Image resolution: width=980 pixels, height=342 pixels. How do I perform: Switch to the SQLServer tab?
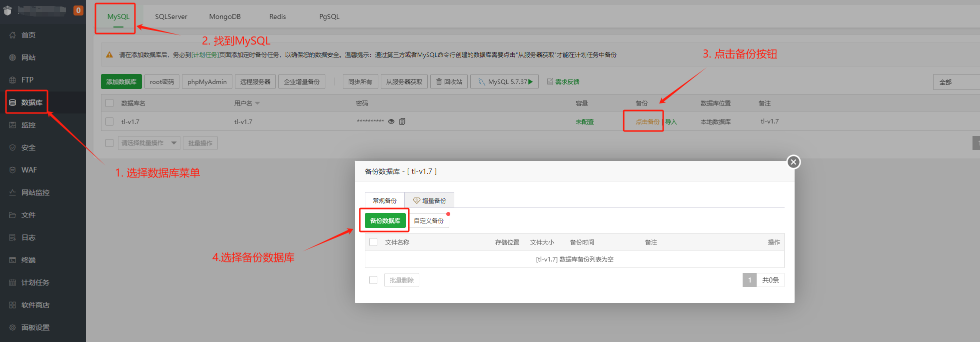coord(171,16)
